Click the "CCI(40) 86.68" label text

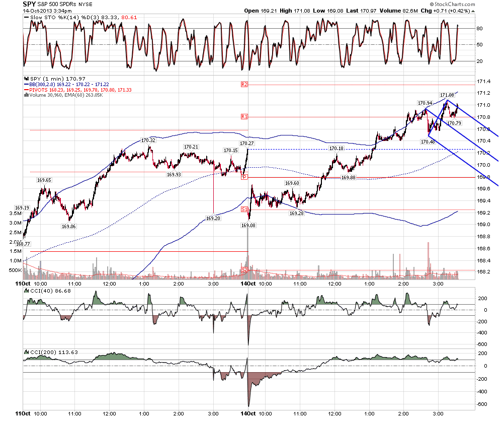tap(50, 291)
